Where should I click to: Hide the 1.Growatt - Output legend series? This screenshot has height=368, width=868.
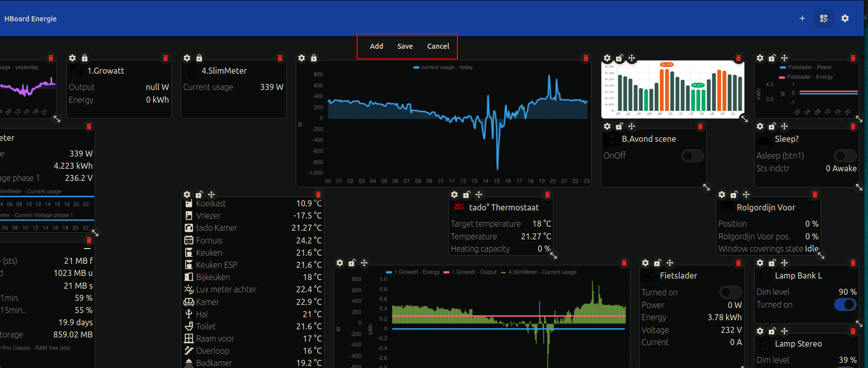pos(470,272)
